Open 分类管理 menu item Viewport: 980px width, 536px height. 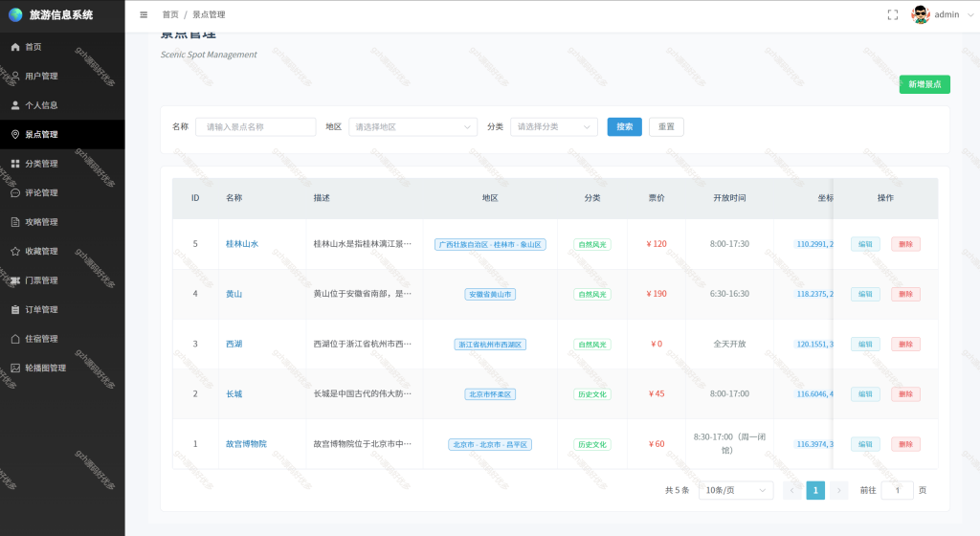click(62, 164)
